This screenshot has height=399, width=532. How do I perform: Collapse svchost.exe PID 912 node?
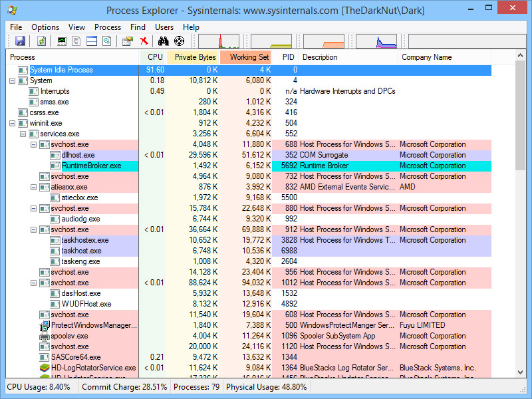[34, 229]
